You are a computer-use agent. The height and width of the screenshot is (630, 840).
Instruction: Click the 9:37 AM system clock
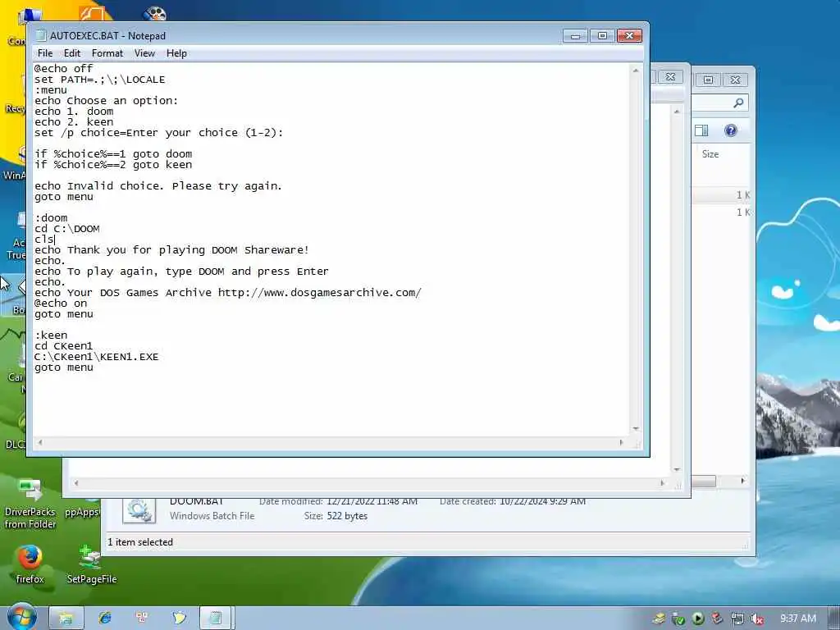797,619
